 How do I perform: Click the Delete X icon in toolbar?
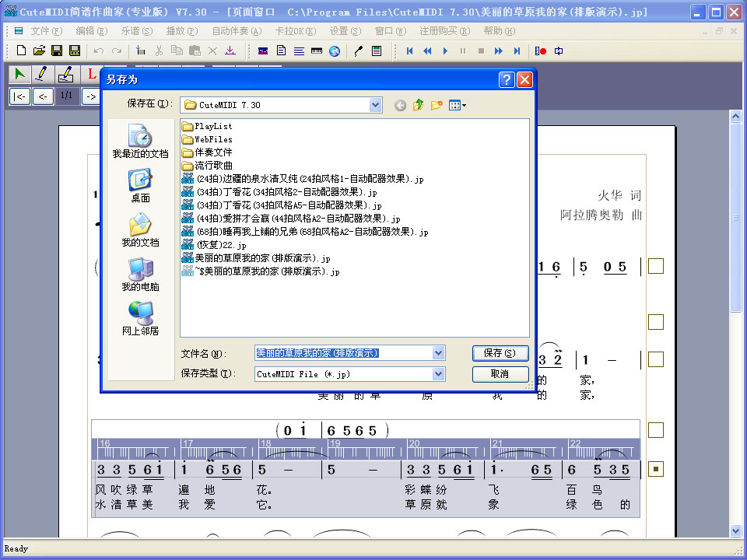coord(212,51)
